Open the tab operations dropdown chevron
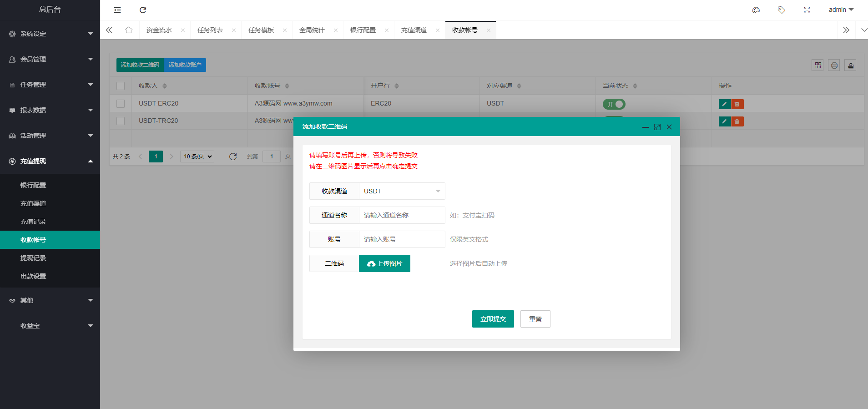The height and width of the screenshot is (409, 868). 864,30
